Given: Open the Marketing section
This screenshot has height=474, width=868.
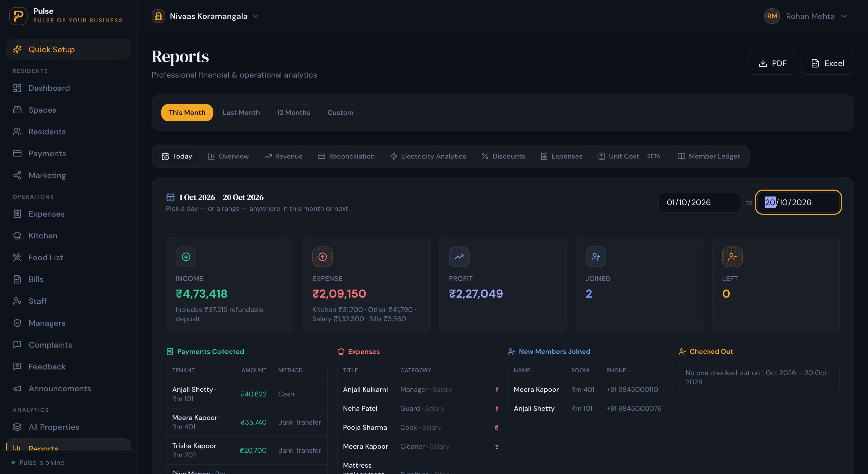Looking at the screenshot, I should point(68,175).
